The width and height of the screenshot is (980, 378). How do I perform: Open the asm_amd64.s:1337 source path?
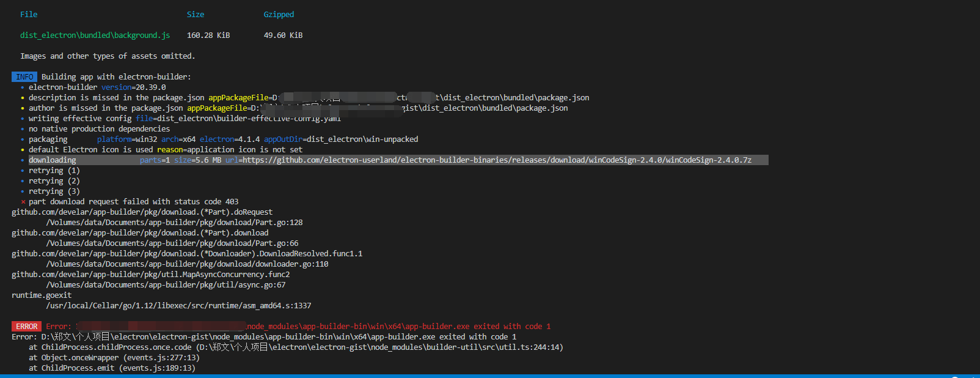click(x=178, y=306)
